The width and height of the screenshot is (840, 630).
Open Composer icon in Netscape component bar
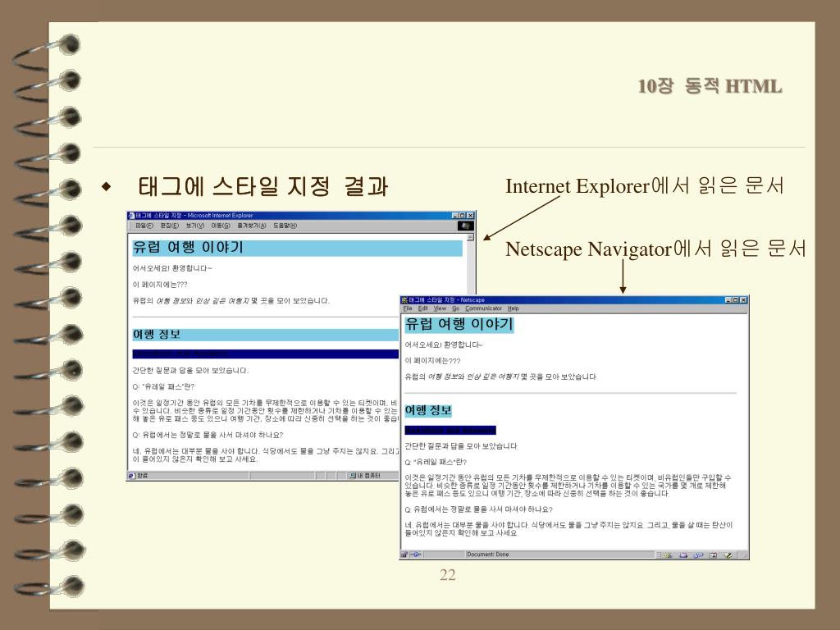[728, 555]
